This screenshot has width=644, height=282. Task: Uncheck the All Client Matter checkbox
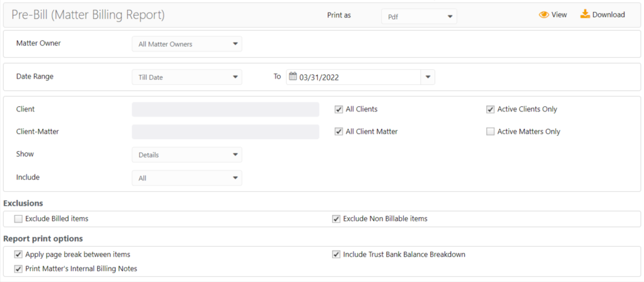click(339, 132)
